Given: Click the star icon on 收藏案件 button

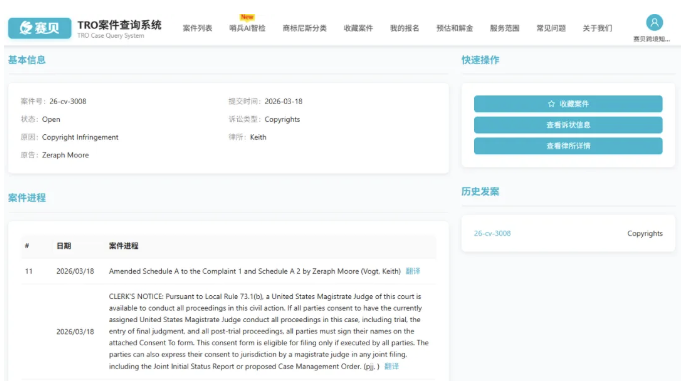Looking at the screenshot, I should pos(551,104).
